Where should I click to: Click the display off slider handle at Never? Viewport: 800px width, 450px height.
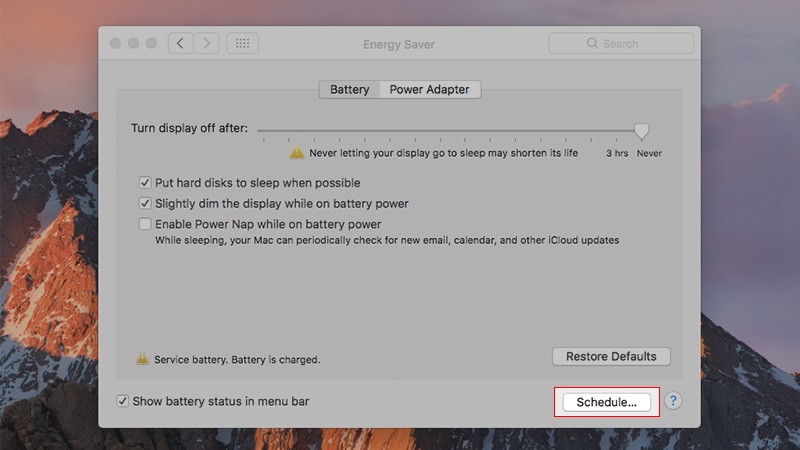click(641, 131)
